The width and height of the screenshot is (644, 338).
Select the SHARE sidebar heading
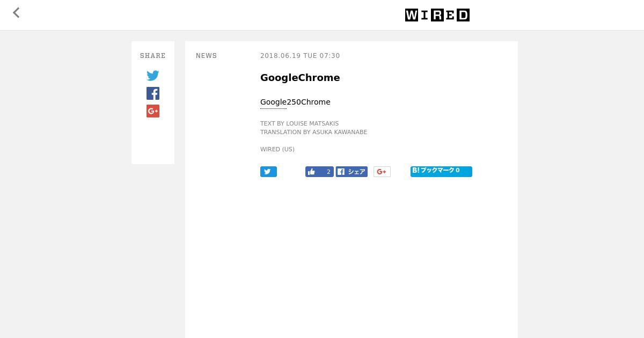click(x=153, y=56)
